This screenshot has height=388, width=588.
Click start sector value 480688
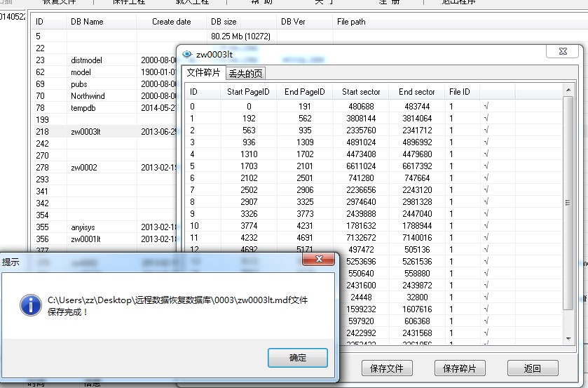(x=361, y=106)
